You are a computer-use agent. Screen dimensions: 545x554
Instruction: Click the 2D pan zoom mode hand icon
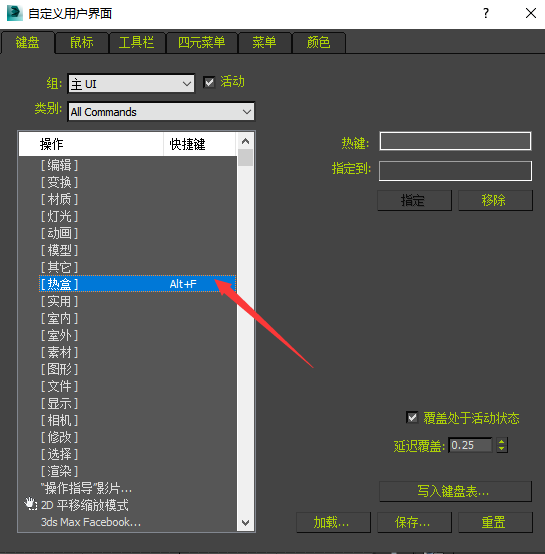click(x=30, y=504)
